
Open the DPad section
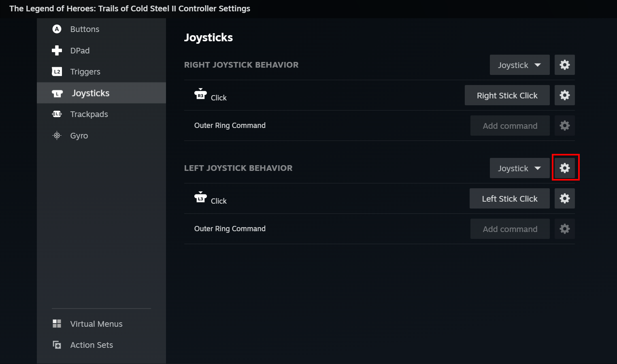click(x=101, y=51)
